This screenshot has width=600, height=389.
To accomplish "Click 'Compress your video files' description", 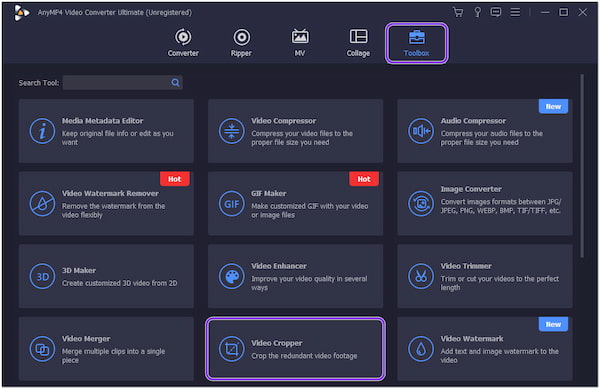I will coord(302,138).
